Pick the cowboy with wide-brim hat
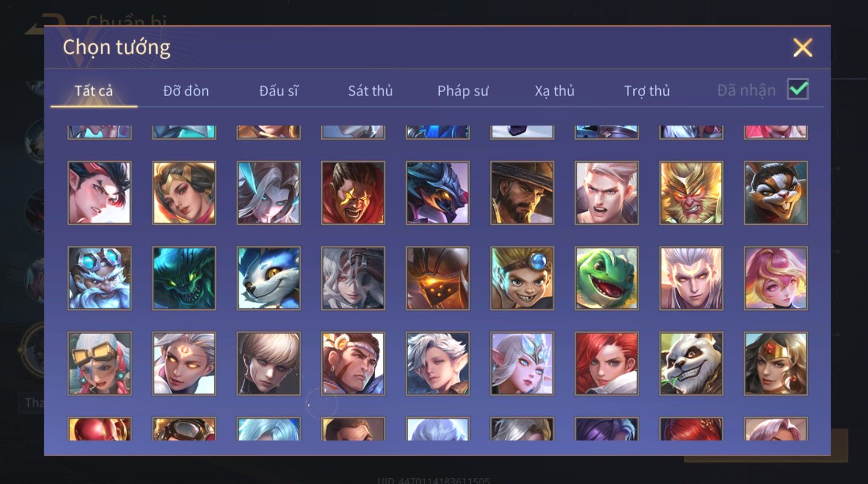Viewport: 868px width, 484px height. [x=522, y=193]
